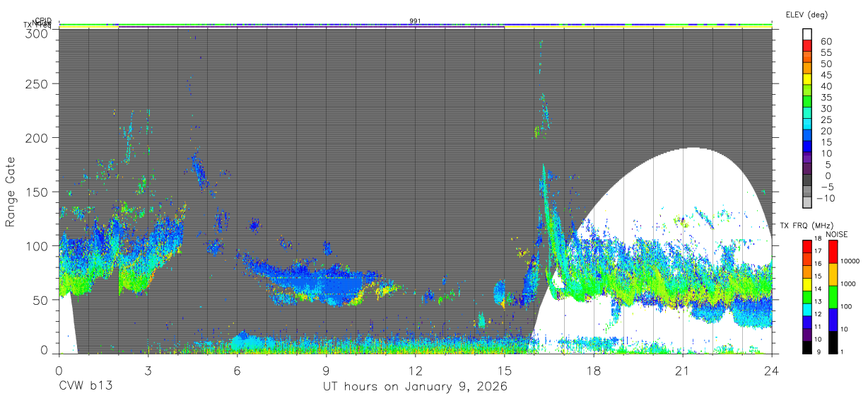The height and width of the screenshot is (401, 868).
Task: Click the '991' CPID value at top
Action: click(415, 21)
